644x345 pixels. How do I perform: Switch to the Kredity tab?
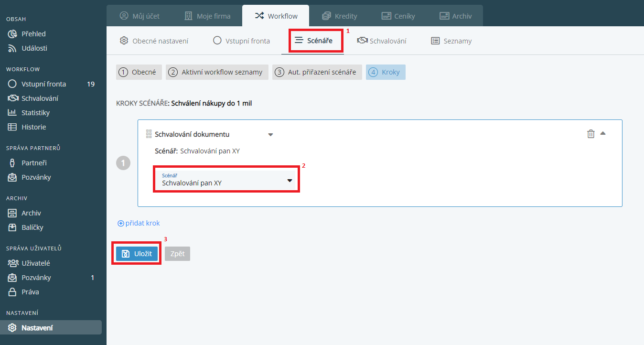(340, 16)
